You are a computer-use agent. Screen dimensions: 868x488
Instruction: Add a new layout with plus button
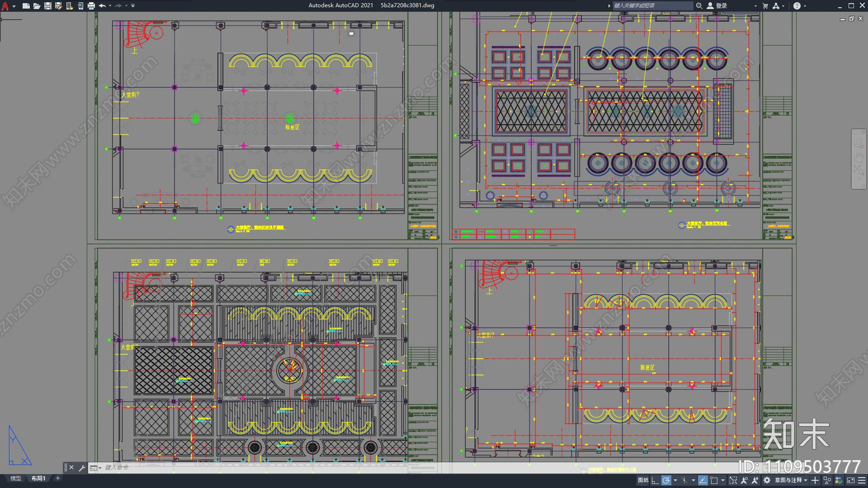(x=58, y=478)
